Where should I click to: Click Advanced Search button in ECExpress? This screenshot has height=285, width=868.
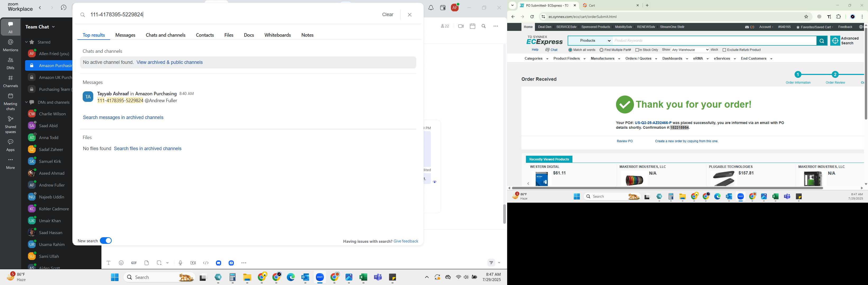845,41
